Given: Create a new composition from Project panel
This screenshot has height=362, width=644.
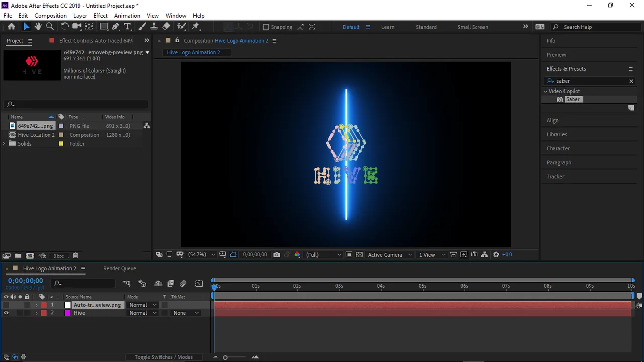Looking at the screenshot, I should tap(30, 256).
